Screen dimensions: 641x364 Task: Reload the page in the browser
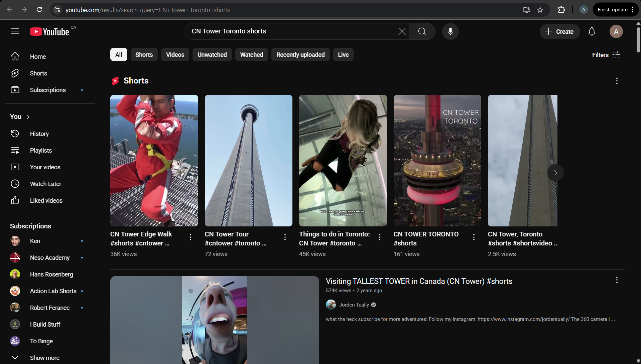click(39, 10)
